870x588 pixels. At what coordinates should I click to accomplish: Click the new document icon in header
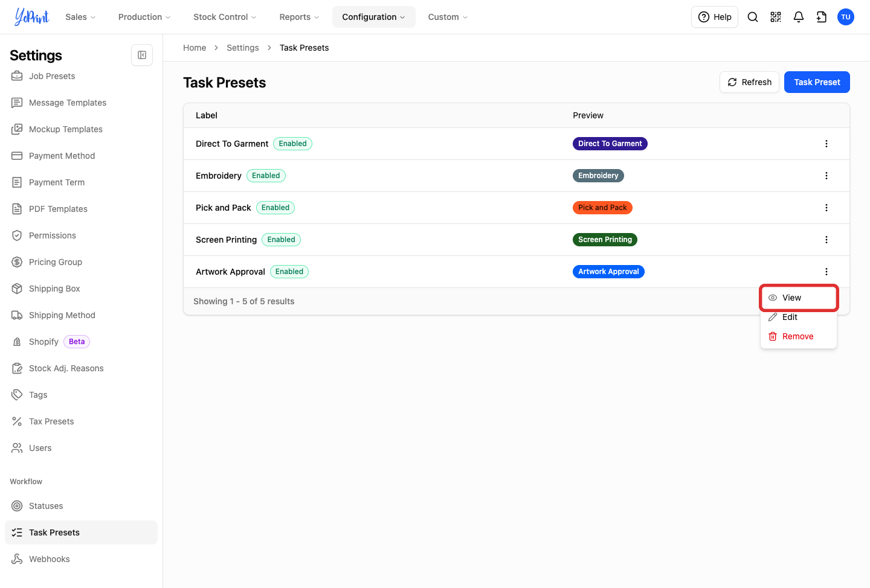[822, 17]
